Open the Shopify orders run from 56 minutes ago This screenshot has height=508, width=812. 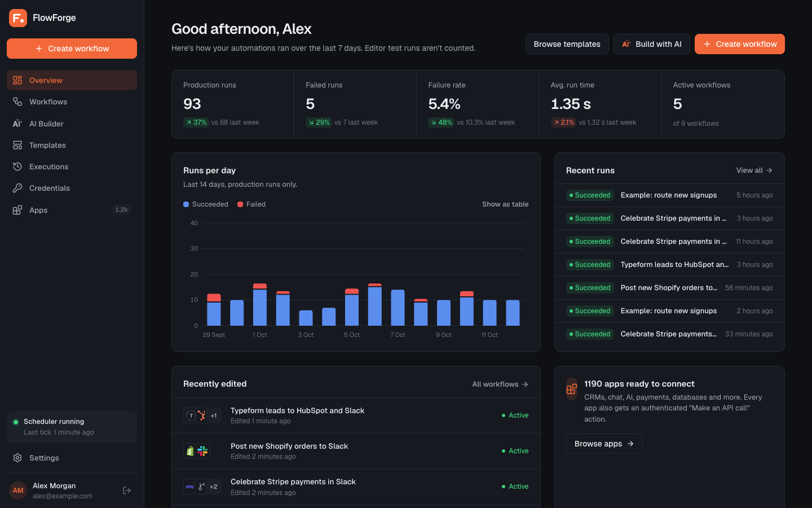click(x=669, y=288)
